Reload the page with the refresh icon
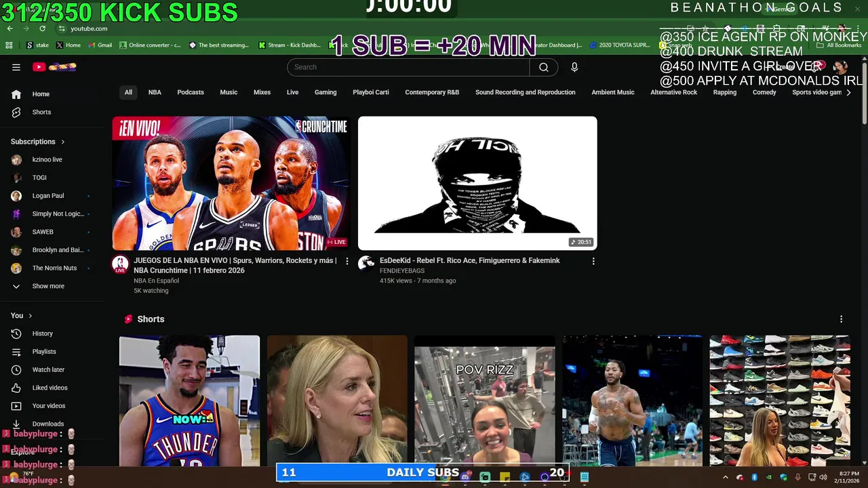 click(42, 28)
